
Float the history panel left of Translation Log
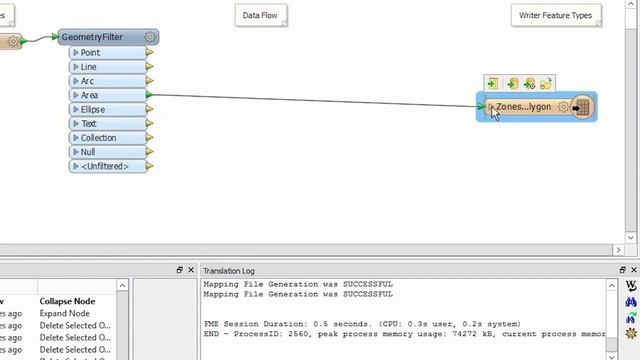tap(180, 270)
